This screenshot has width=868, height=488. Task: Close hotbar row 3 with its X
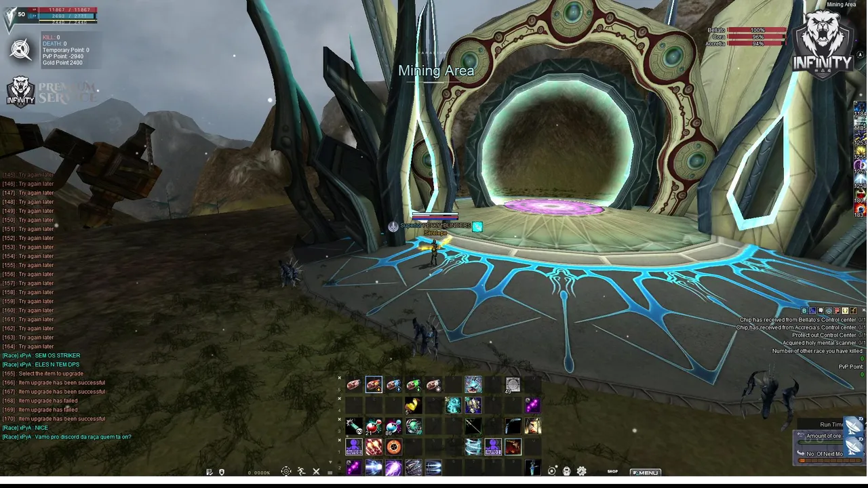coord(339,420)
